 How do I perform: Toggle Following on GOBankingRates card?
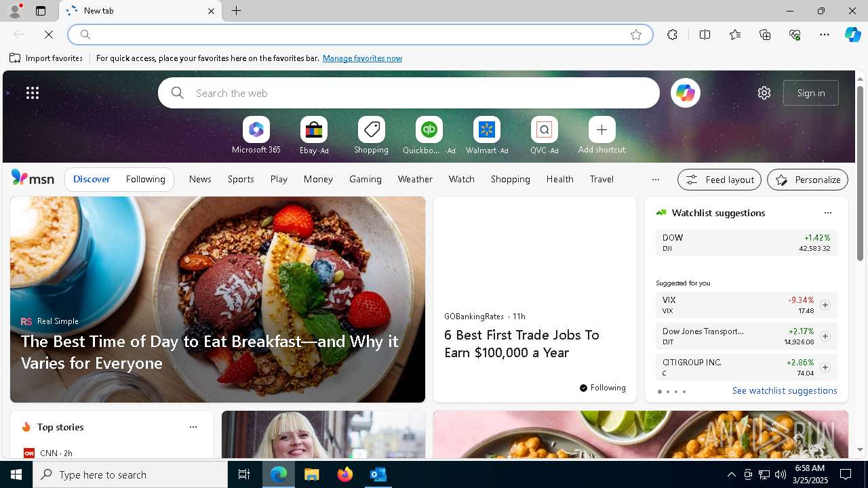pyautogui.click(x=602, y=388)
